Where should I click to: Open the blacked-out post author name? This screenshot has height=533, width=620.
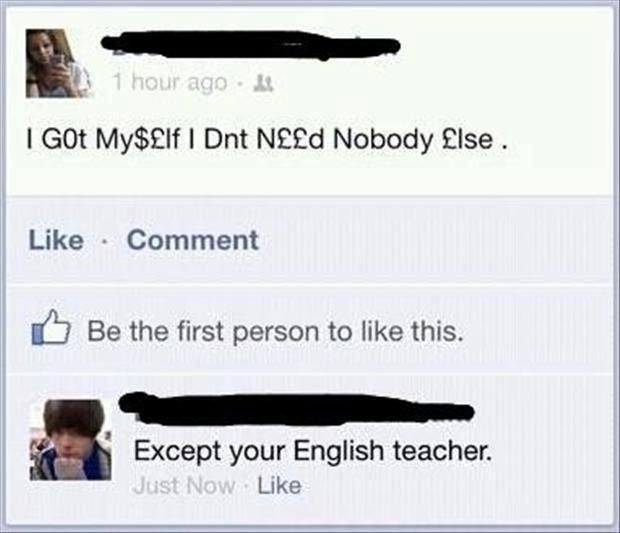click(250, 45)
